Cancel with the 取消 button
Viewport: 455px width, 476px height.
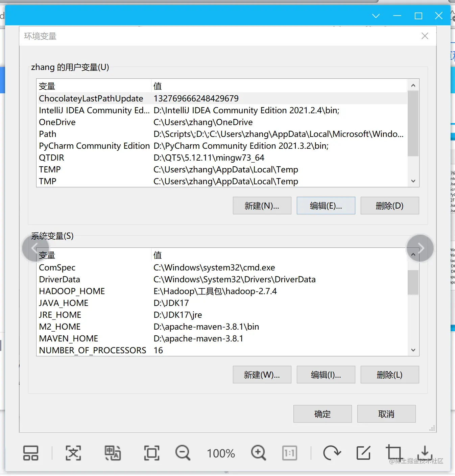[386, 414]
